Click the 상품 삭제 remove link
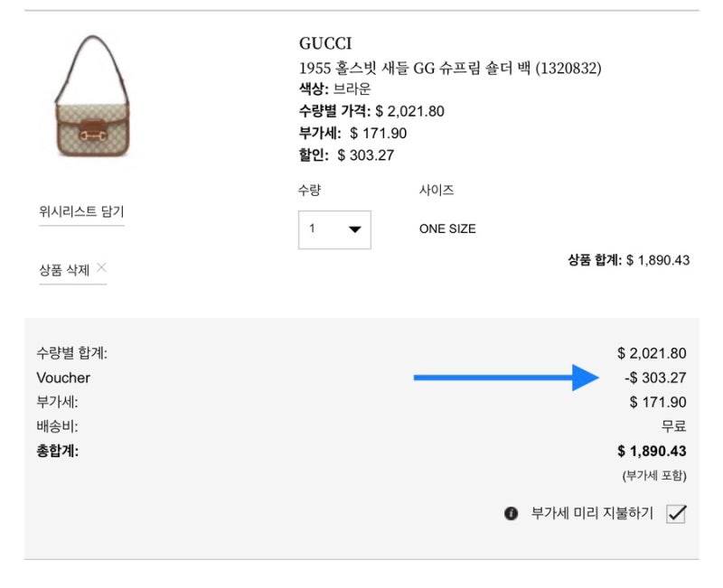Image resolution: width=723 pixels, height=588 pixels. click(x=64, y=270)
